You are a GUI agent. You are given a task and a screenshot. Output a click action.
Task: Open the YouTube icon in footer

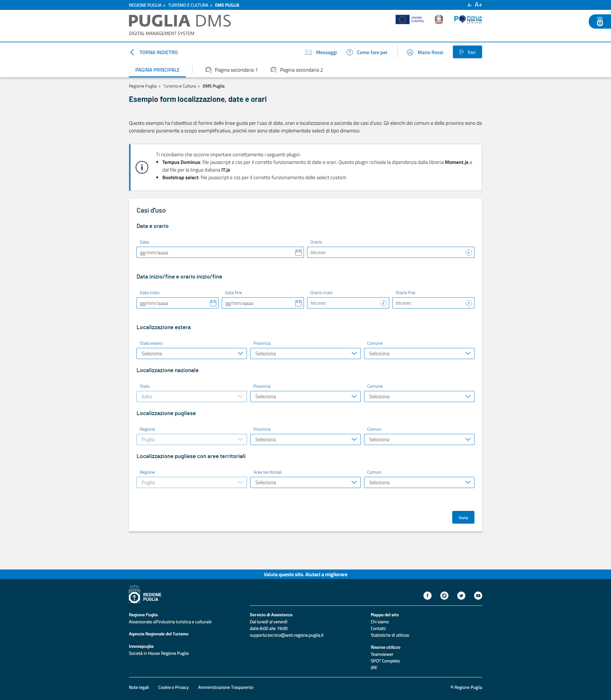click(478, 595)
